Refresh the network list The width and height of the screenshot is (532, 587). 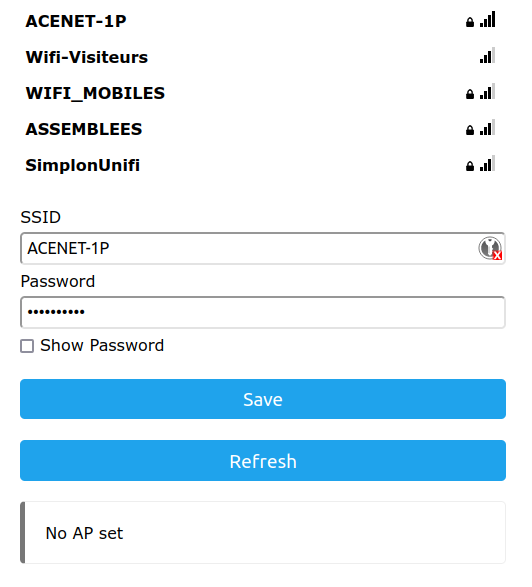pos(263,461)
